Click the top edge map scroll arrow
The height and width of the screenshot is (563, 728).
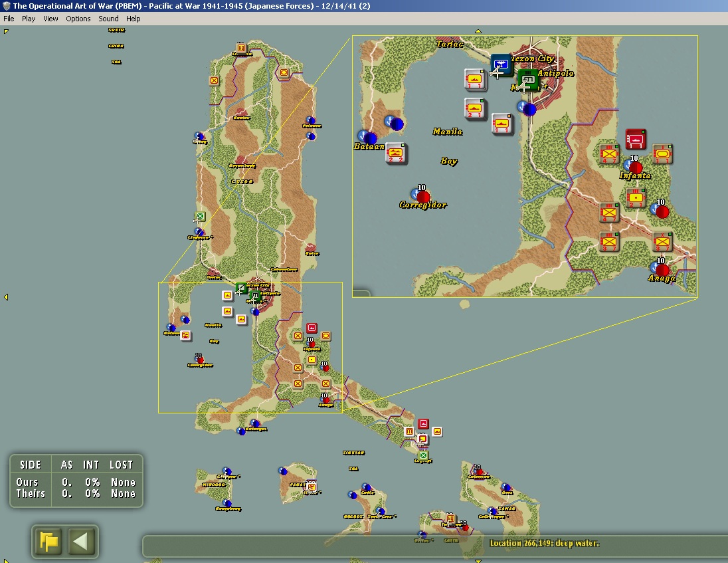coord(478,31)
